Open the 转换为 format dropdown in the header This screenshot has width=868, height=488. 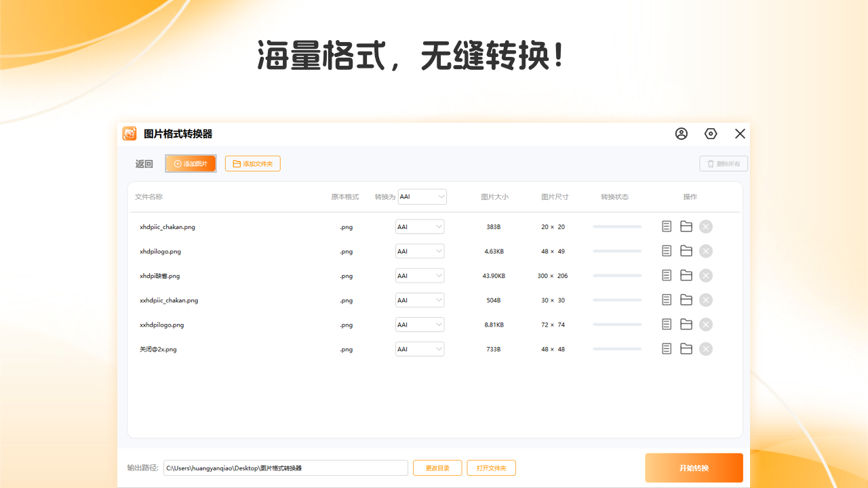click(422, 197)
